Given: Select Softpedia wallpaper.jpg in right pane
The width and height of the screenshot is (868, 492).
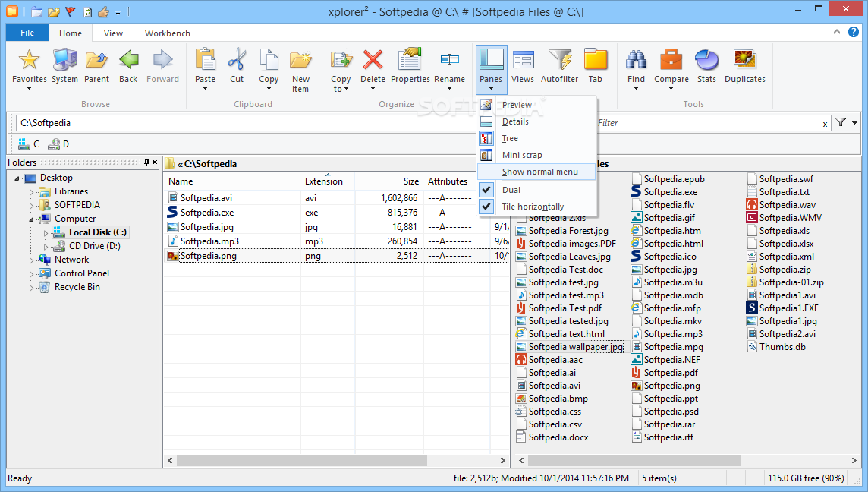Looking at the screenshot, I should [575, 347].
